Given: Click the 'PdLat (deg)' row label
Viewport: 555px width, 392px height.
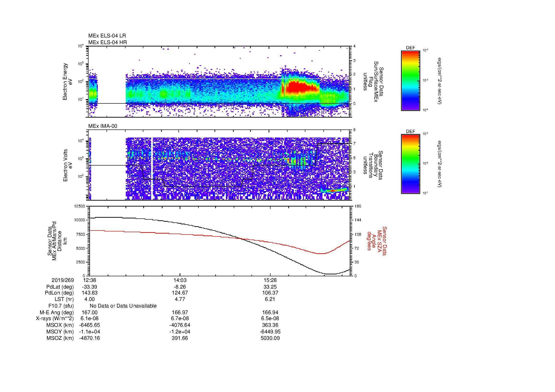Looking at the screenshot, I should (60, 287).
